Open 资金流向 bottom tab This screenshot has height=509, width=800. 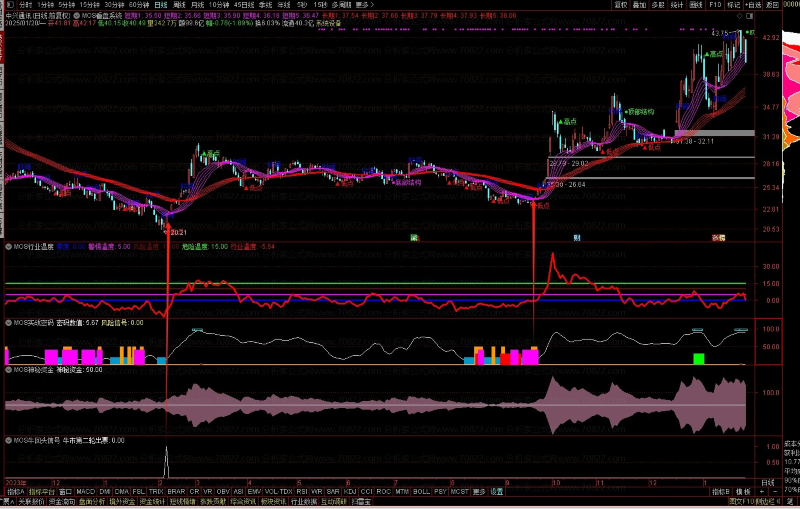click(x=62, y=502)
